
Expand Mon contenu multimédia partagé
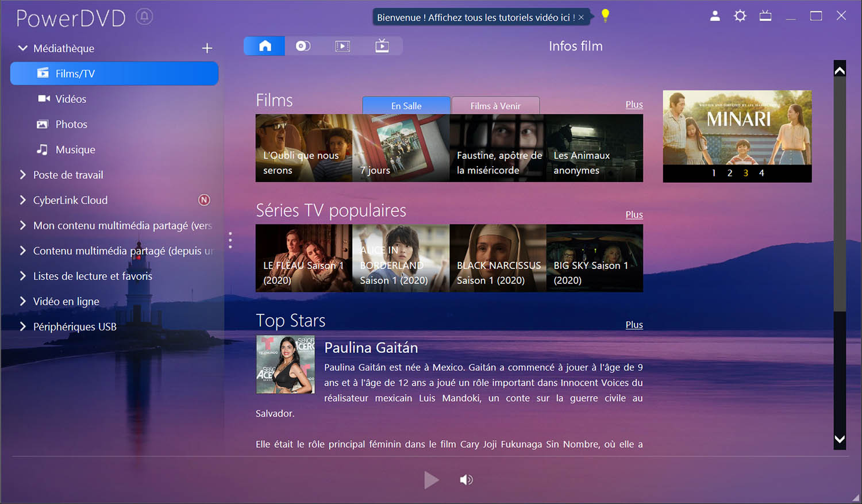23,225
